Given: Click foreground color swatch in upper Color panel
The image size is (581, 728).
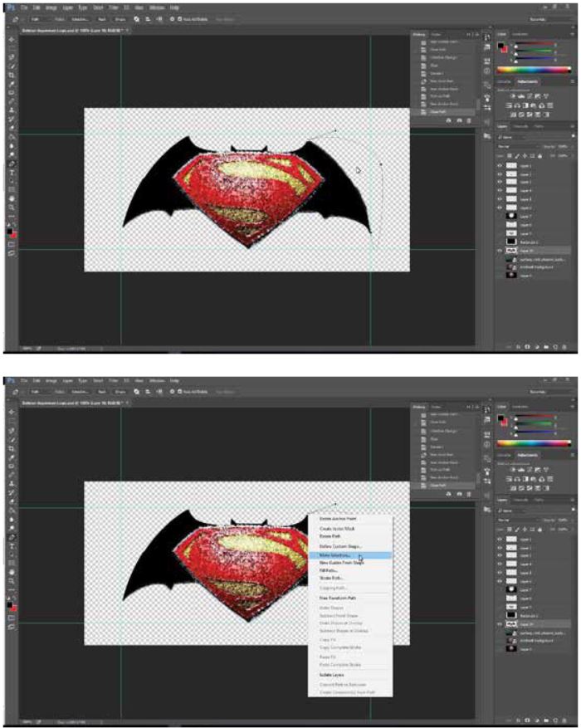Looking at the screenshot, I should (x=500, y=46).
